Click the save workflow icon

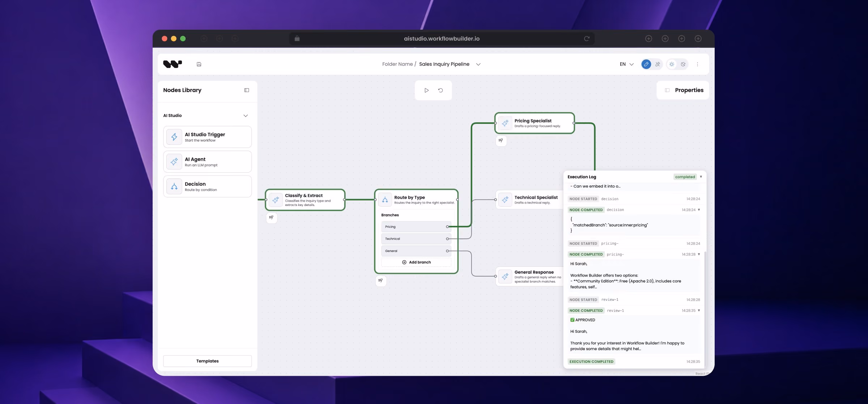click(199, 64)
